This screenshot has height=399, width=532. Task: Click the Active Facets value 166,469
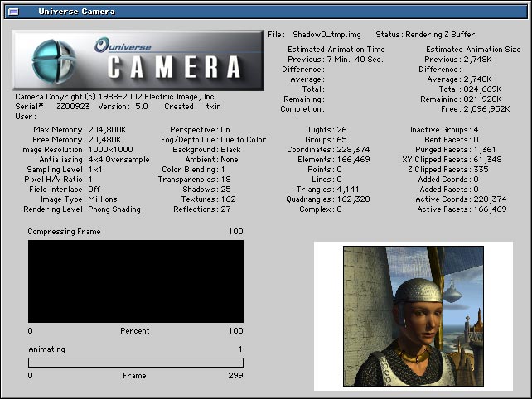click(x=490, y=209)
